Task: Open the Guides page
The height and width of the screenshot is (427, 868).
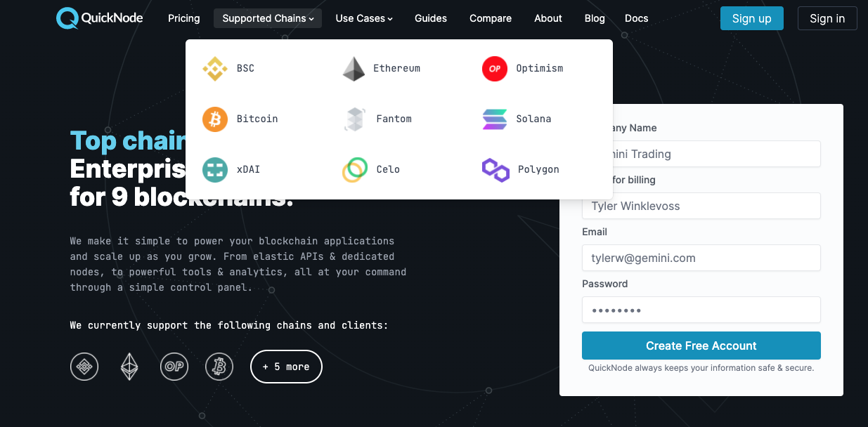Action: 431,18
